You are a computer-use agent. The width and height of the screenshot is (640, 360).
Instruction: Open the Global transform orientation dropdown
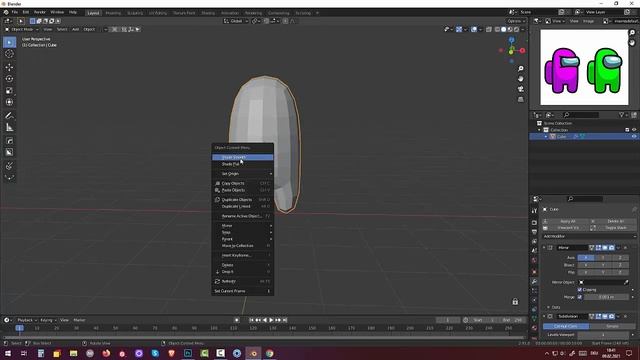coord(236,21)
